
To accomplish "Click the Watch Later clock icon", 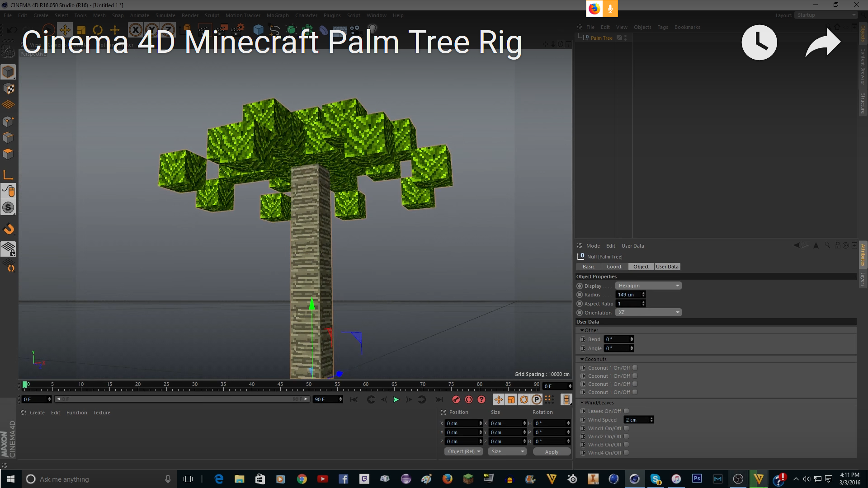I will point(759,42).
